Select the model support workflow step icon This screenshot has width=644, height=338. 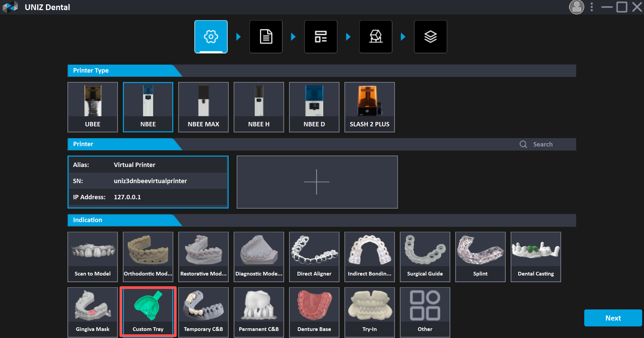[376, 37]
